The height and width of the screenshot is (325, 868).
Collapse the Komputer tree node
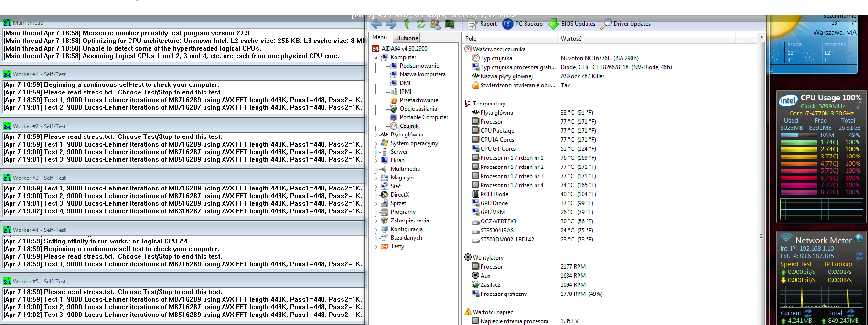[376, 58]
